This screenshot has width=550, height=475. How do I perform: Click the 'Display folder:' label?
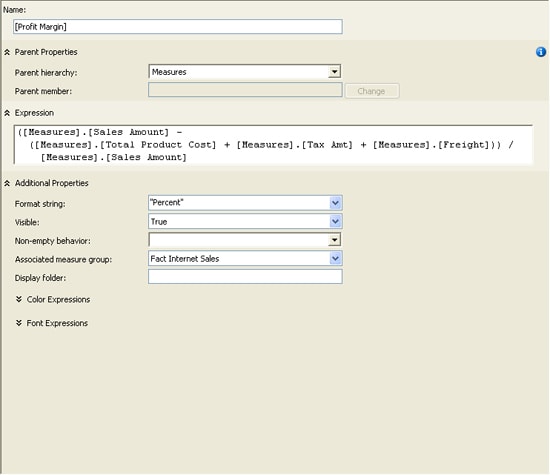click(x=40, y=278)
